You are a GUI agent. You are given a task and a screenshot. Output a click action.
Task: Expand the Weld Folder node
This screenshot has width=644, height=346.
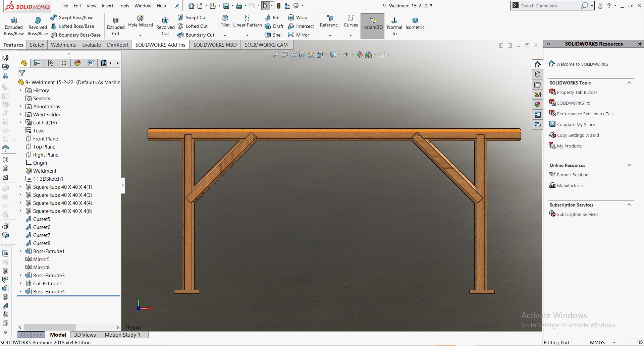(x=20, y=114)
